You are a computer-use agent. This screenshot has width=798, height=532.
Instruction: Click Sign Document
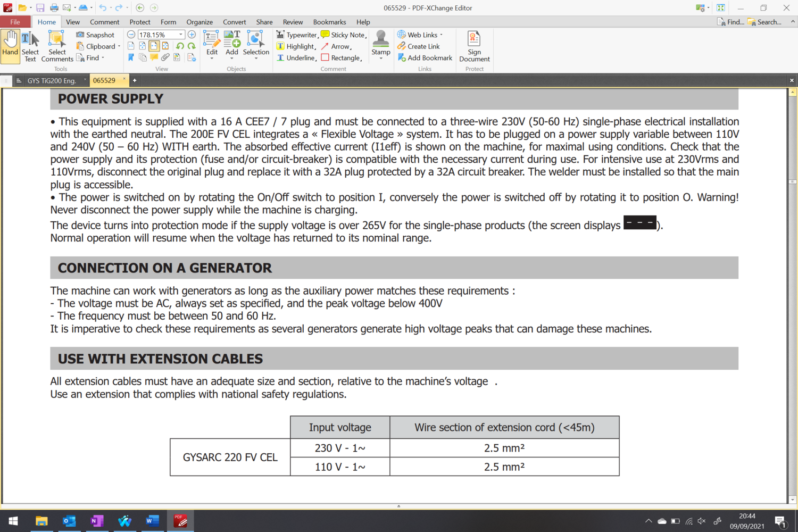pos(474,46)
